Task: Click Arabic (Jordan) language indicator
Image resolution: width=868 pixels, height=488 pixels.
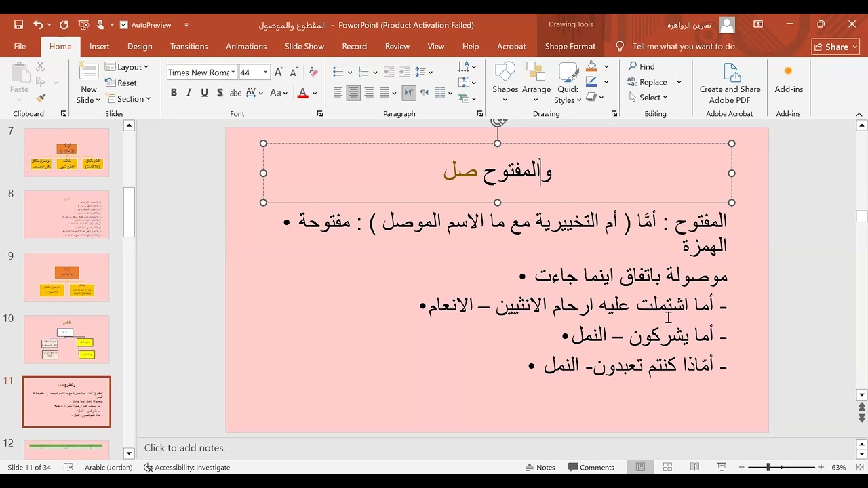Action: coord(109,467)
